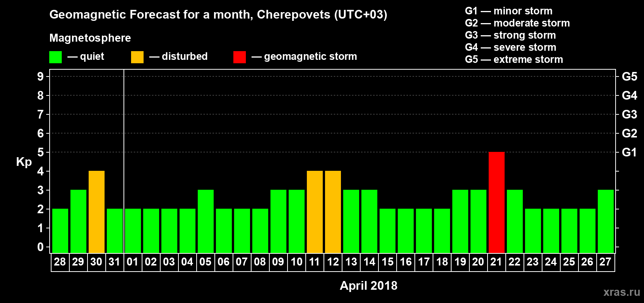The width and height of the screenshot is (644, 303).
Task: Click the 'disturbed' legend label
Action: 184,56
